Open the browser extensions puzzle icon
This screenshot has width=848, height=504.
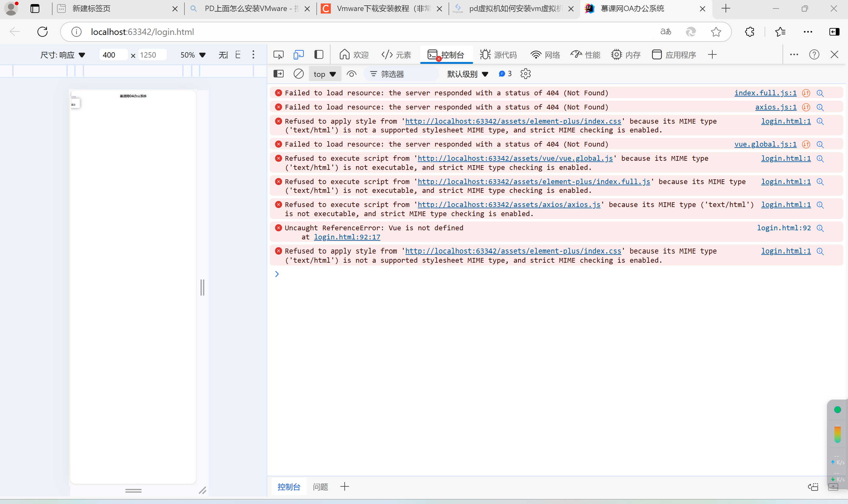click(749, 32)
